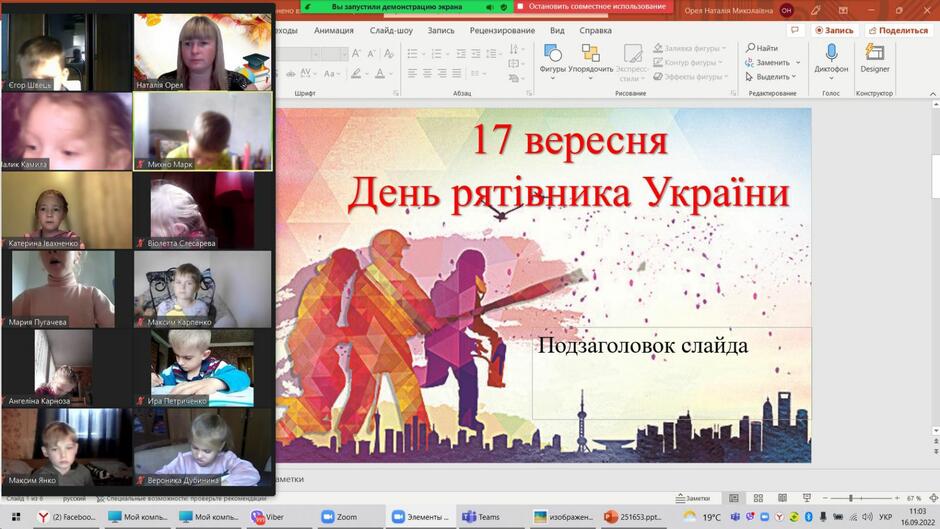The height and width of the screenshot is (529, 940).
Task: Click the Share (Поделиться) button
Action: (x=897, y=30)
